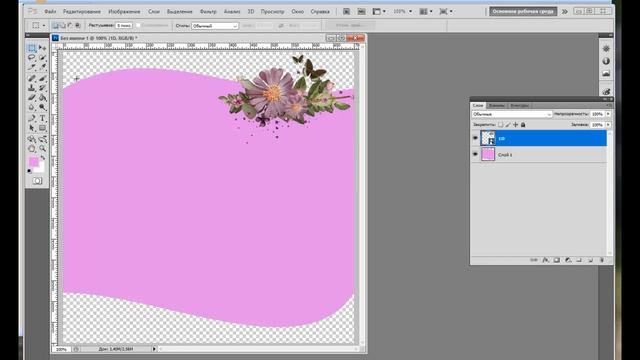
Task: Select the Crop tool
Action: [x=32, y=67]
